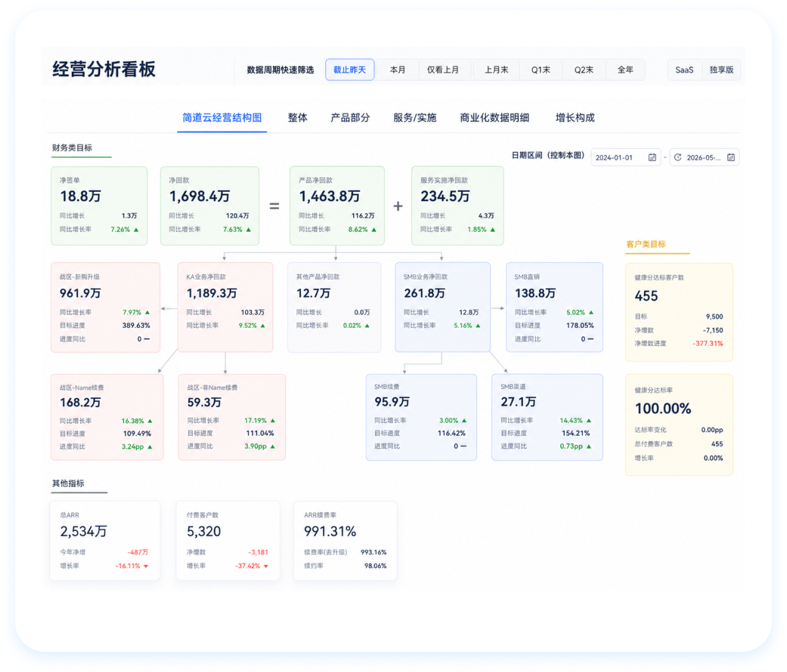Click the 日期区间（控制本图）label
The height and width of the screenshot is (672, 787).
click(x=548, y=155)
